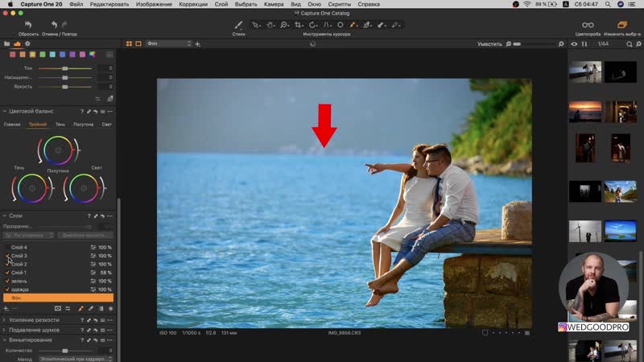Select the green color editor swatch
Image resolution: width=644 pixels, height=362 pixels.
[x=43, y=54]
